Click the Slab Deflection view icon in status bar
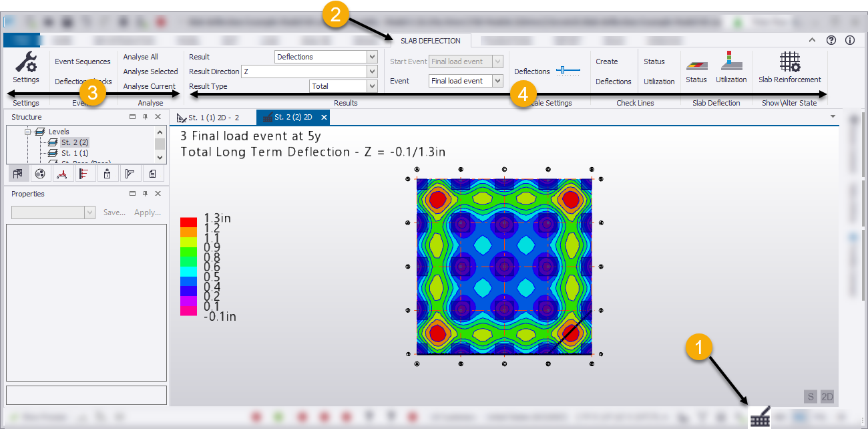Screen dimensions: 868x429 [760, 418]
